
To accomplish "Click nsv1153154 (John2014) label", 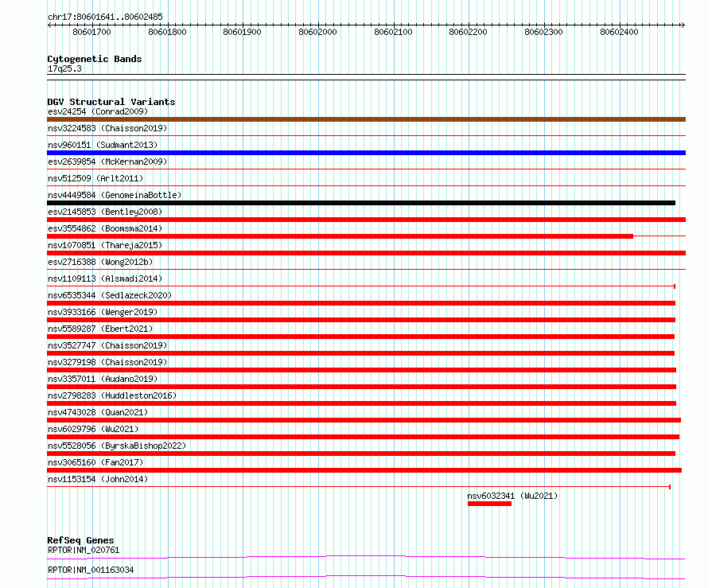I will click(x=98, y=479).
